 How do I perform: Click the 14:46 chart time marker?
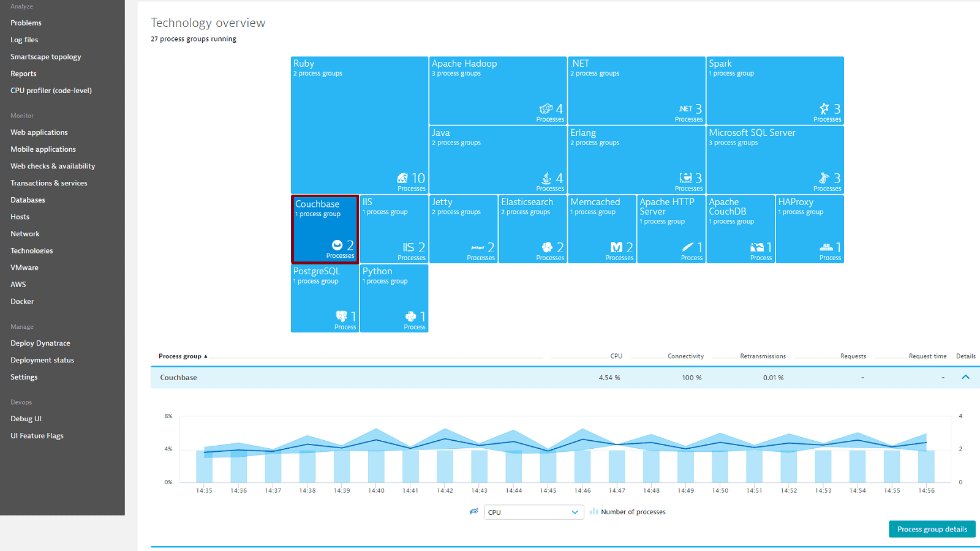(x=582, y=490)
